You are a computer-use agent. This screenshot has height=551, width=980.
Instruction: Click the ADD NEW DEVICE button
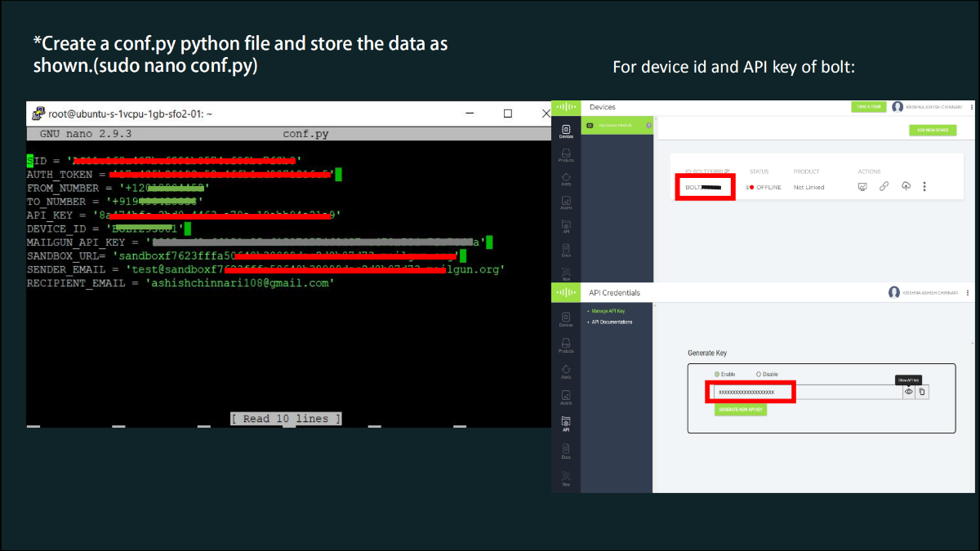pyautogui.click(x=933, y=130)
